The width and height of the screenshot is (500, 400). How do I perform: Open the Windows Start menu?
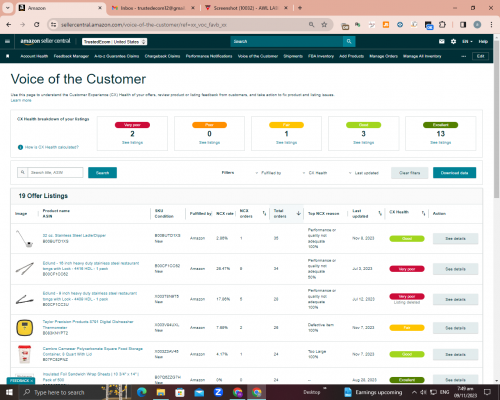coord(9,392)
